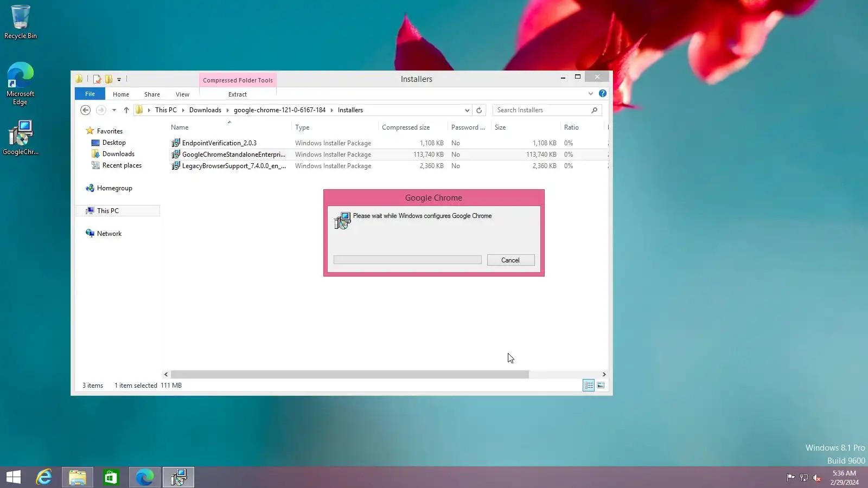Image resolution: width=868 pixels, height=488 pixels.
Task: Select Network in the navigation pane
Action: pyautogui.click(x=109, y=234)
